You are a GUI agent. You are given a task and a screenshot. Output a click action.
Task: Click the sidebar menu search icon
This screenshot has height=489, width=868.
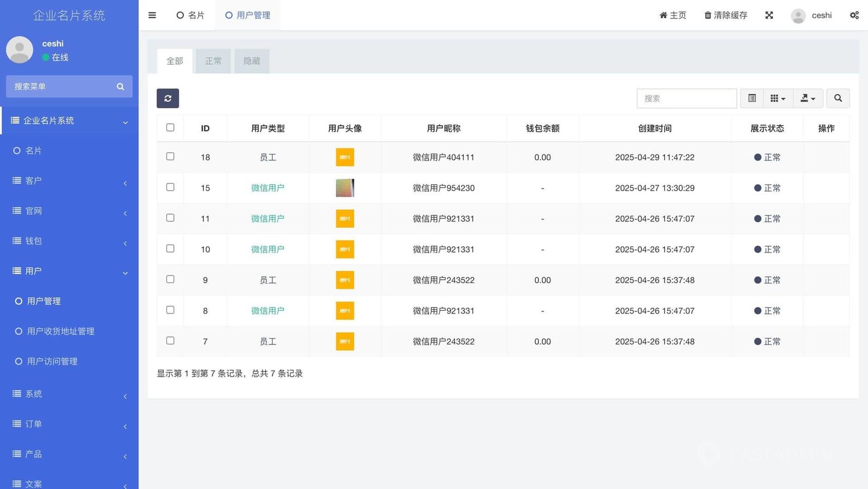click(120, 87)
